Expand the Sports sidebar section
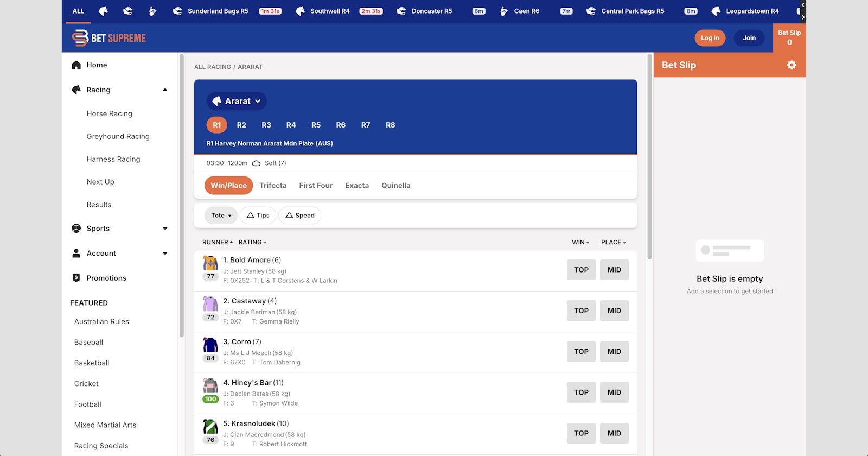Image resolution: width=868 pixels, height=456 pixels. coord(165,229)
